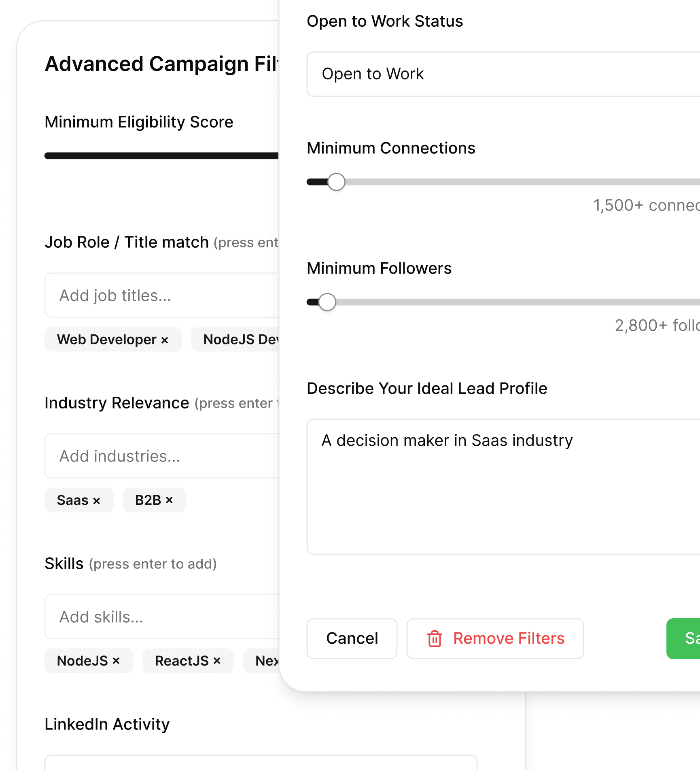Click the Cancel button
The image size is (700, 770).
point(352,638)
